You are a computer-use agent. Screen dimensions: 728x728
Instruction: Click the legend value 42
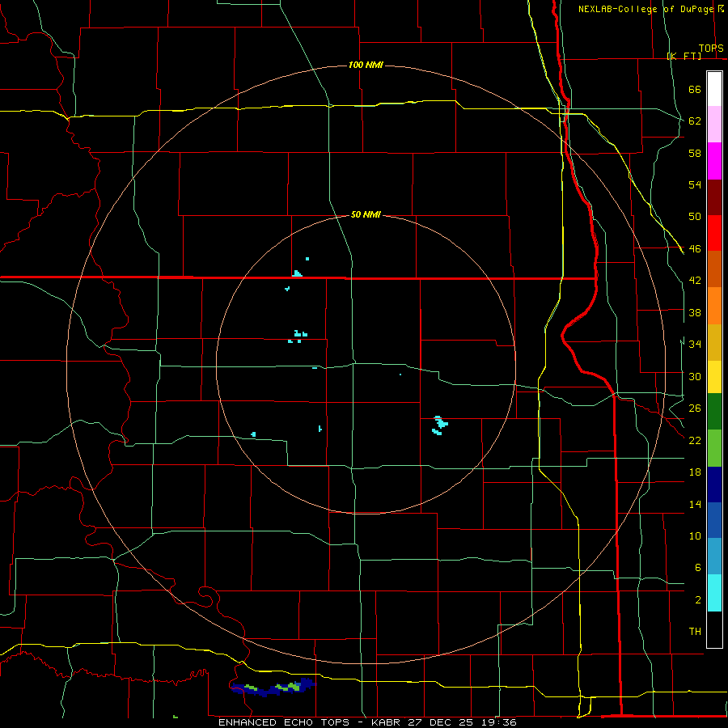click(695, 281)
